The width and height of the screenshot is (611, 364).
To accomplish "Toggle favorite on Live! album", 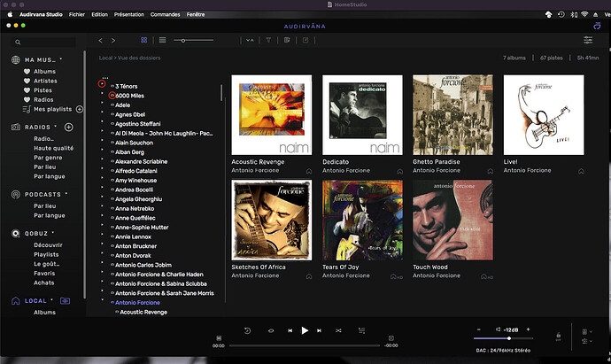I will click(x=581, y=171).
